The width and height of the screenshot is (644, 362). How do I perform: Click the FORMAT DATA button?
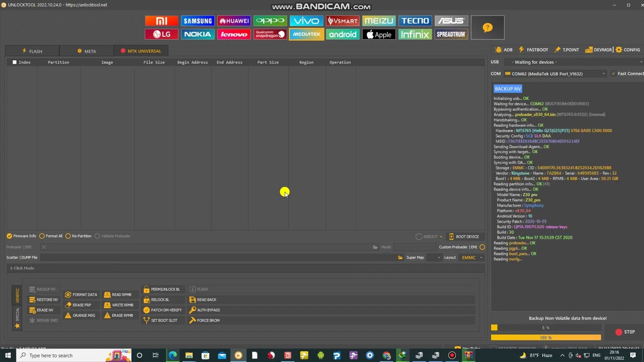click(80, 295)
